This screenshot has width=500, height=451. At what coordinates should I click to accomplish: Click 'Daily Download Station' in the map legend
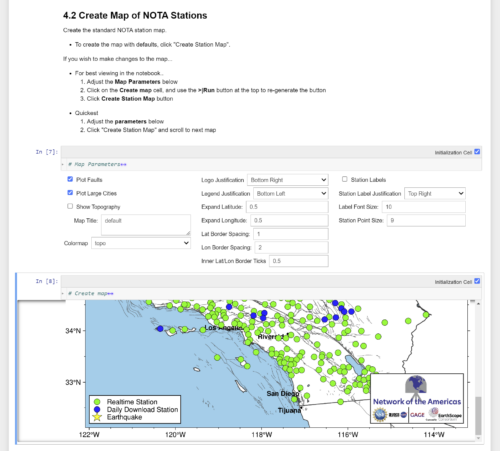click(x=142, y=409)
